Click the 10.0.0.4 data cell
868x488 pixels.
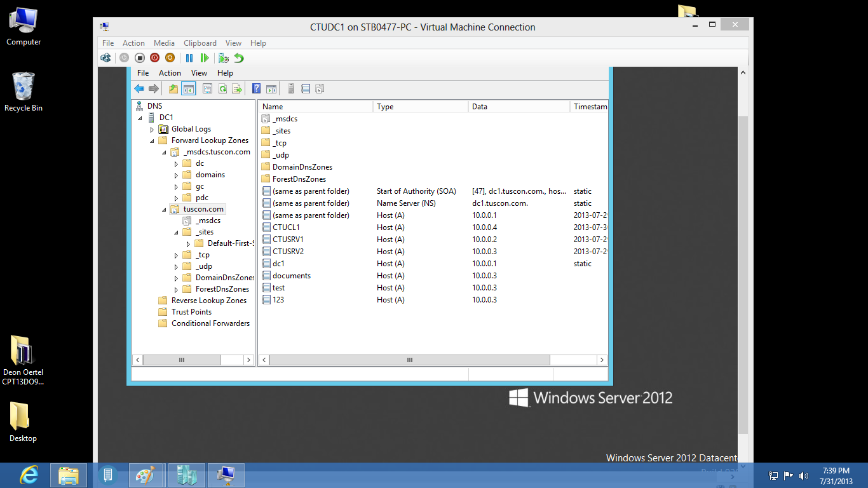coord(484,227)
